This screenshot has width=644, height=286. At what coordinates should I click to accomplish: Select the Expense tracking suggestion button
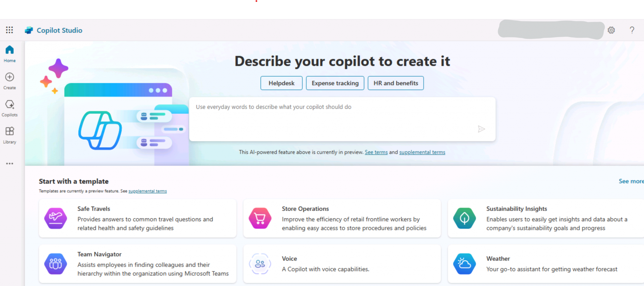tap(335, 83)
